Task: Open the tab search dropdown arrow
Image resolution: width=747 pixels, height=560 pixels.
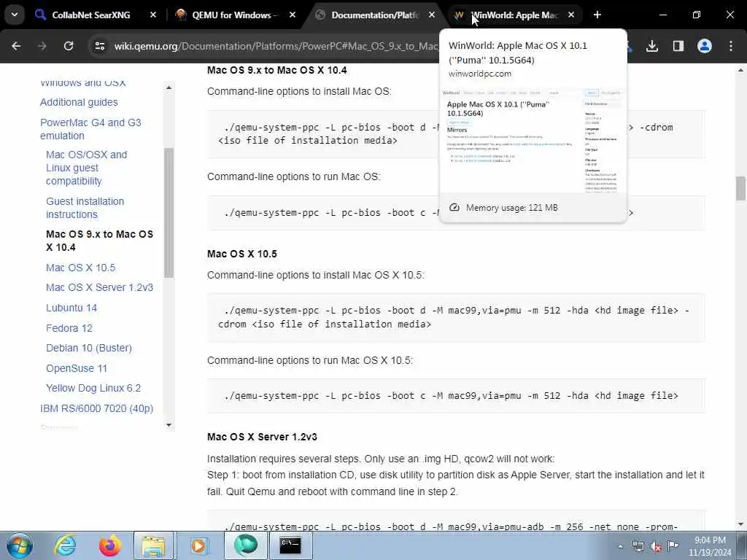Action: (15, 15)
